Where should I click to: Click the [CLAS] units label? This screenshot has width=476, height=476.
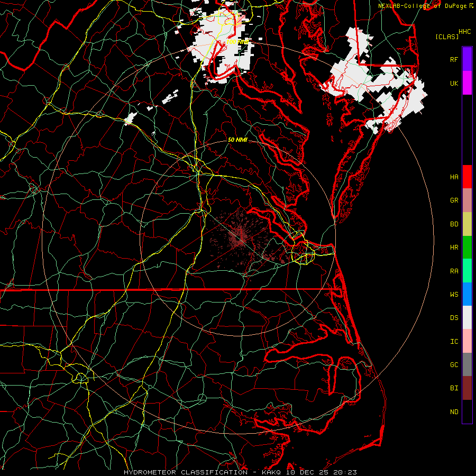[x=447, y=36]
